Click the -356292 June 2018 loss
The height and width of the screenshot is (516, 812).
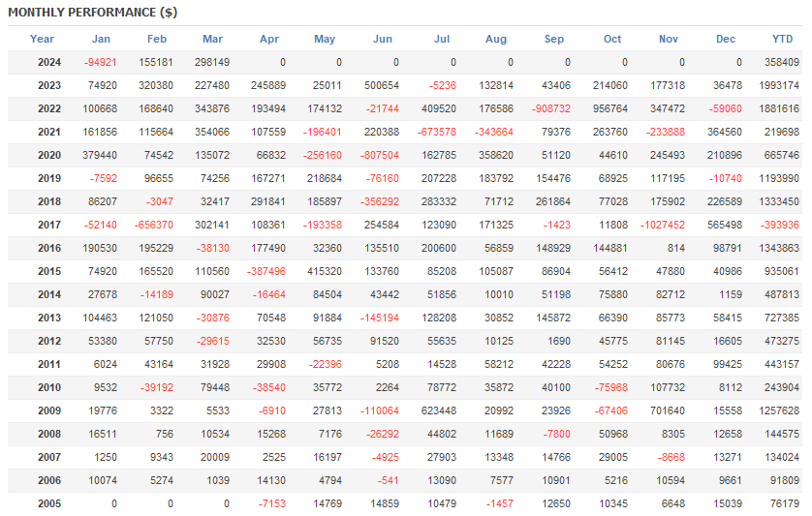tap(380, 201)
